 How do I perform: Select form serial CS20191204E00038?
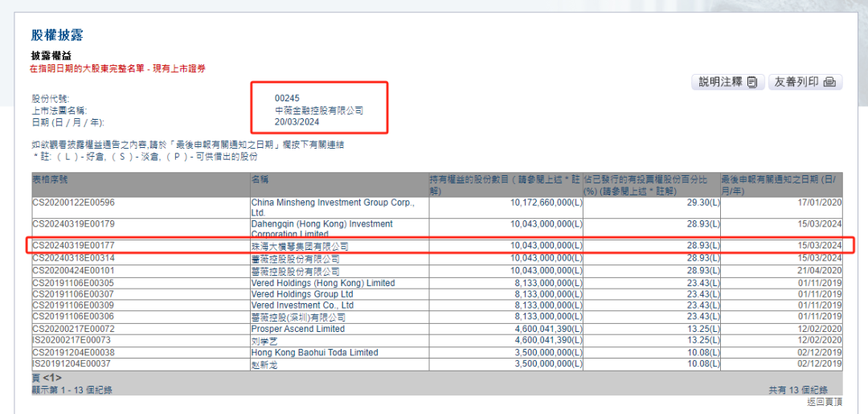(73, 353)
